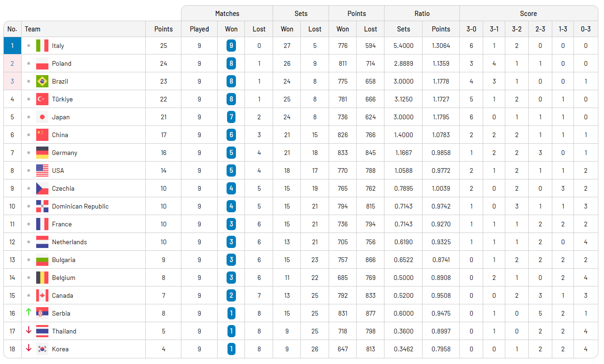This screenshot has width=604, height=364.
Task: Sort by the Team column header
Action: [x=33, y=29]
